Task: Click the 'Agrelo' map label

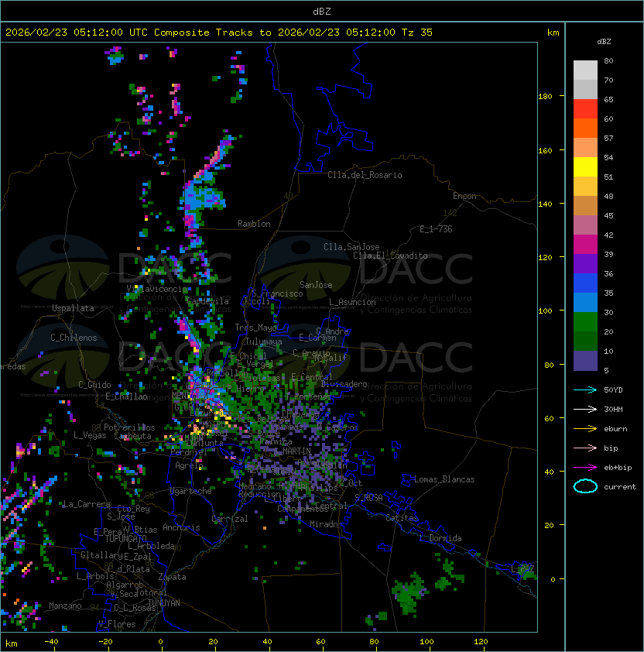Action: (x=189, y=465)
